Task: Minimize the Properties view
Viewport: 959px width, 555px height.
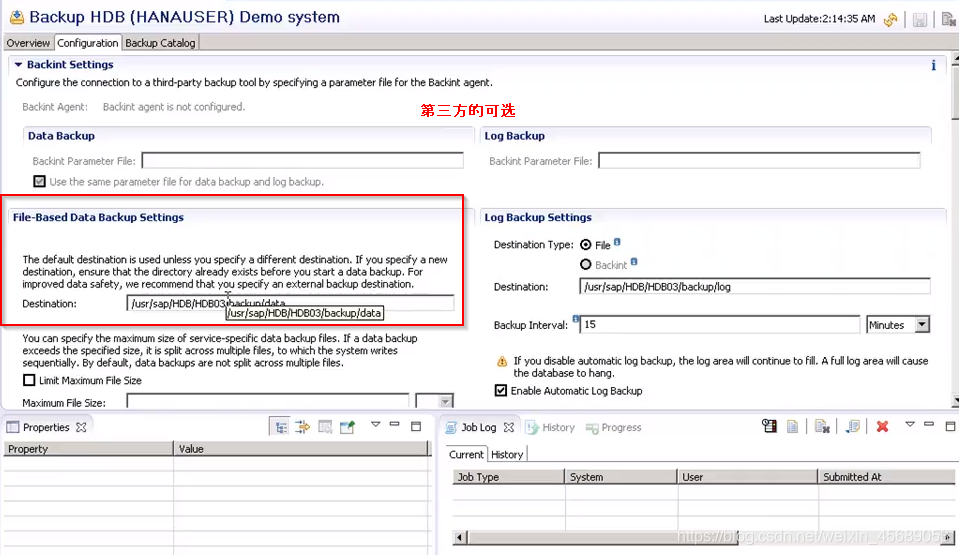Action: 394,425
